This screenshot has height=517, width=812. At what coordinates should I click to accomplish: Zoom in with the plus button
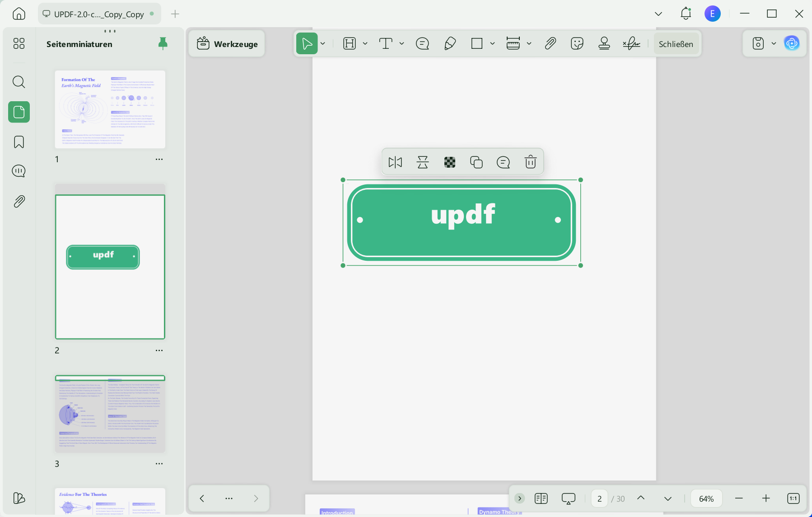766,498
